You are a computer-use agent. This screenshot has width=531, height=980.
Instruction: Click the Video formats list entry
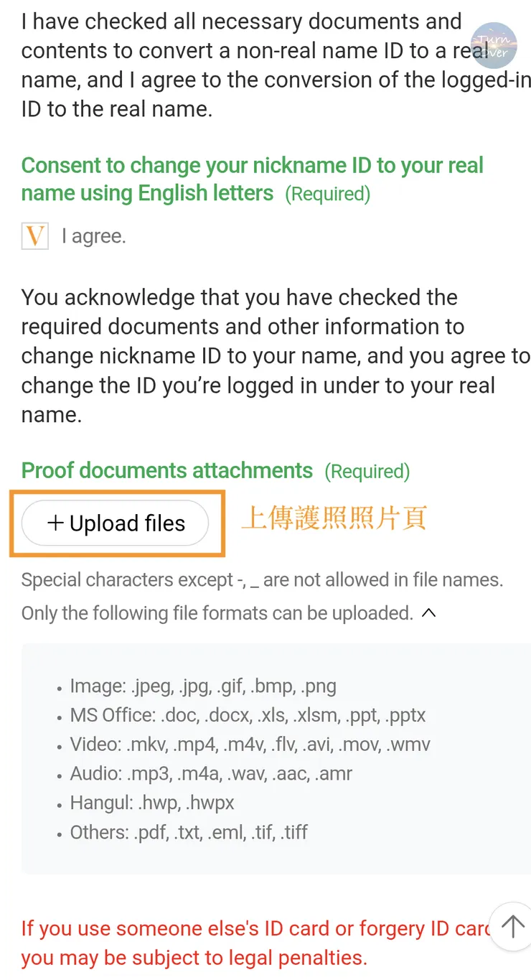coord(250,745)
